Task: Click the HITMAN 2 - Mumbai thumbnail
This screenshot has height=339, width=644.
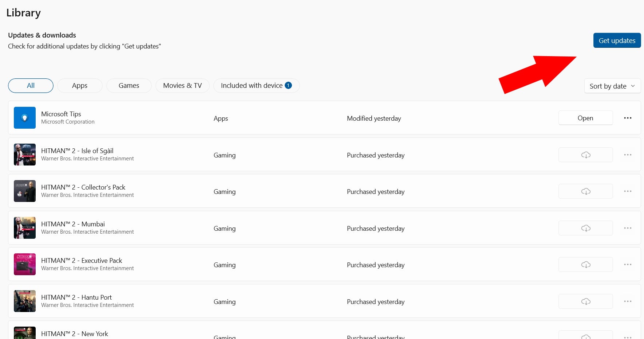Action: (x=24, y=227)
